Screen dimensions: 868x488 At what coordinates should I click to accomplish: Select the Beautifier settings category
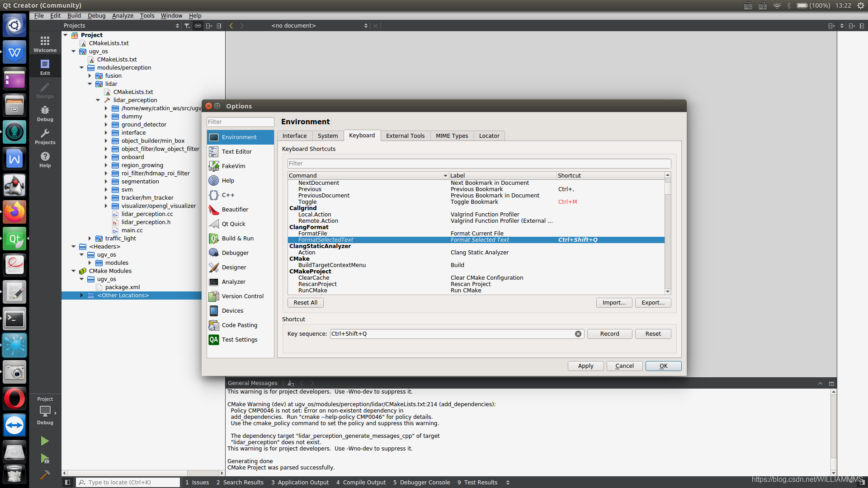[235, 209]
